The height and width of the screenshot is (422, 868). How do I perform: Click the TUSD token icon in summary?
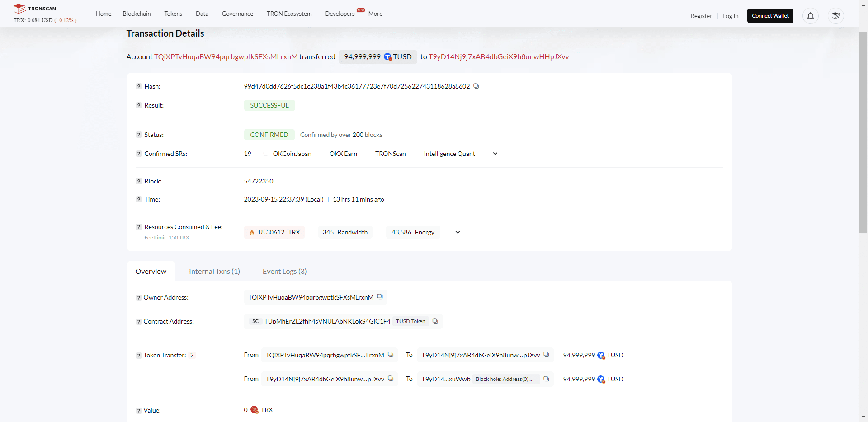pyautogui.click(x=388, y=57)
